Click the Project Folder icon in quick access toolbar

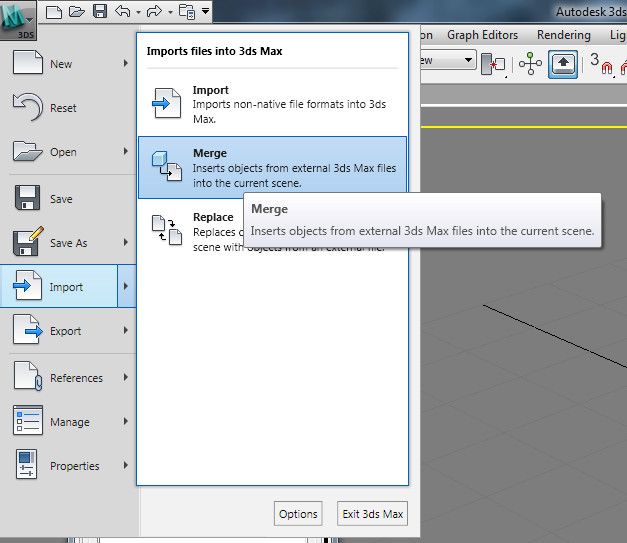[x=187, y=11]
